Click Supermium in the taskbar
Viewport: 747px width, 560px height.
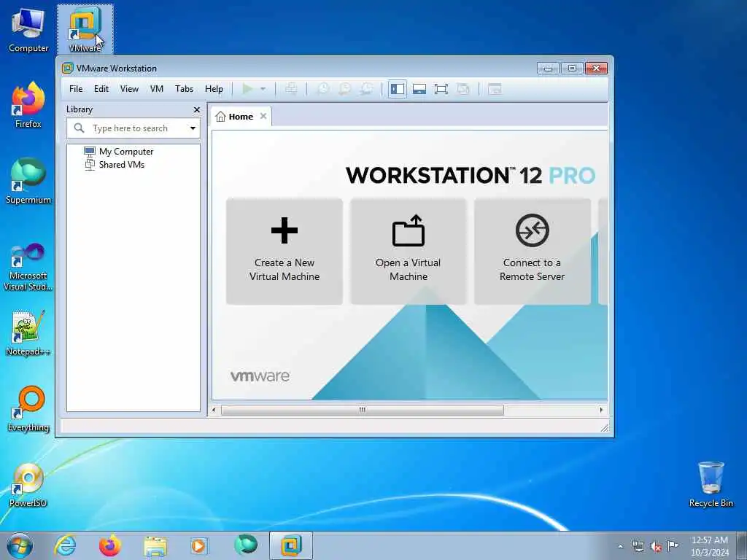[x=245, y=545]
